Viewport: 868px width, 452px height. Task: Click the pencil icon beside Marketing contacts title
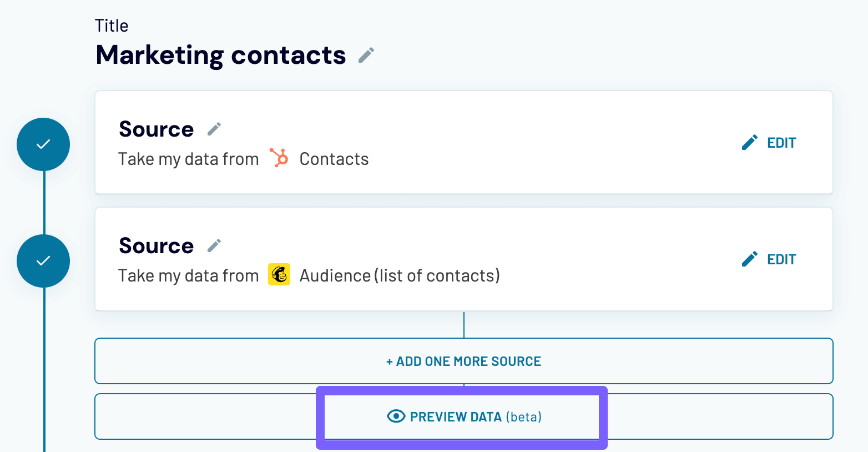pos(366,55)
